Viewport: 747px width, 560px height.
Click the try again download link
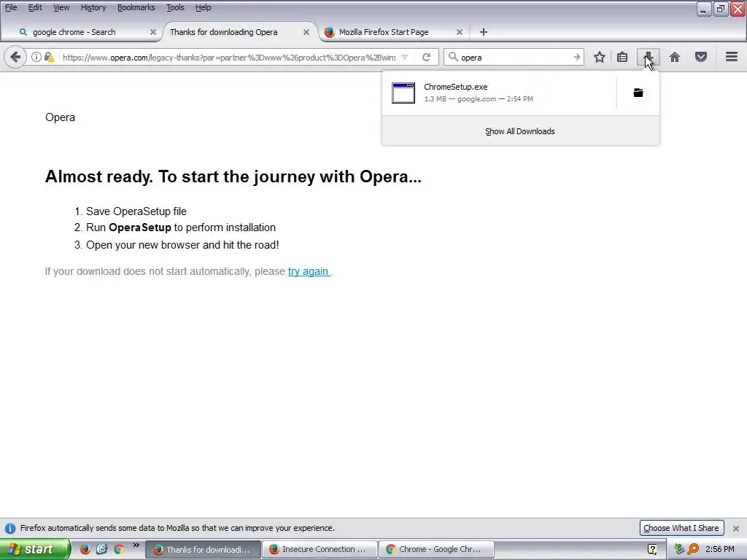tap(309, 271)
